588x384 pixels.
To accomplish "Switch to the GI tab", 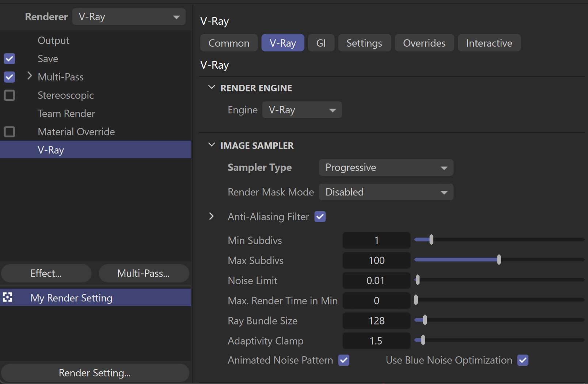I will tap(321, 43).
